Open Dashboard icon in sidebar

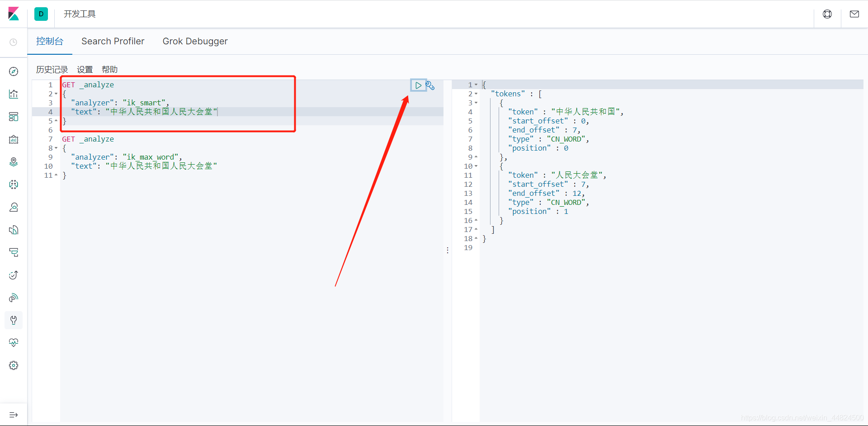pyautogui.click(x=14, y=117)
